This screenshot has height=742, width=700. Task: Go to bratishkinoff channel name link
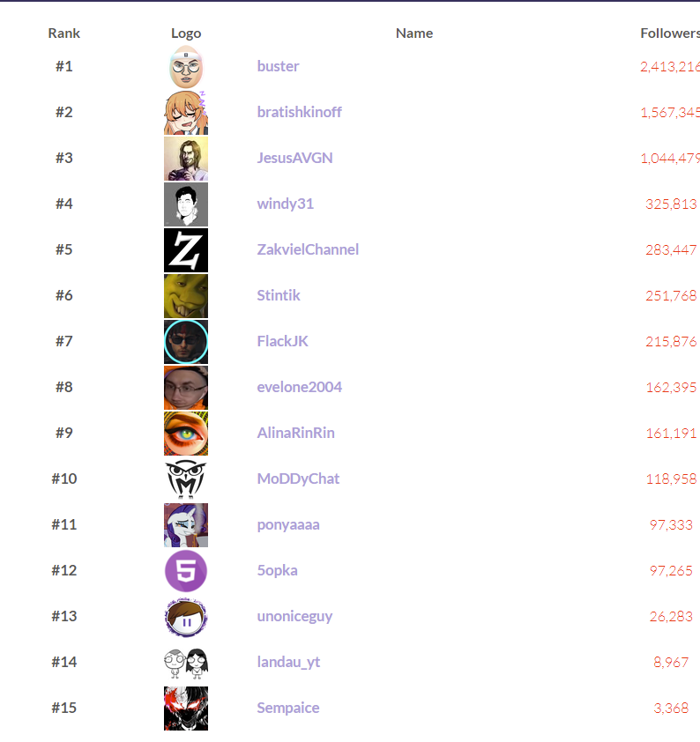299,112
